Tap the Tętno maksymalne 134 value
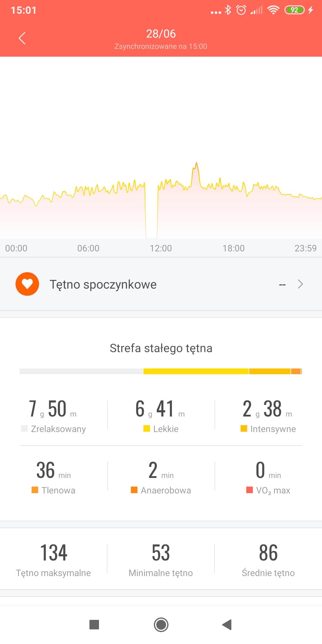Viewport: 322px width, 644px height. click(x=54, y=552)
